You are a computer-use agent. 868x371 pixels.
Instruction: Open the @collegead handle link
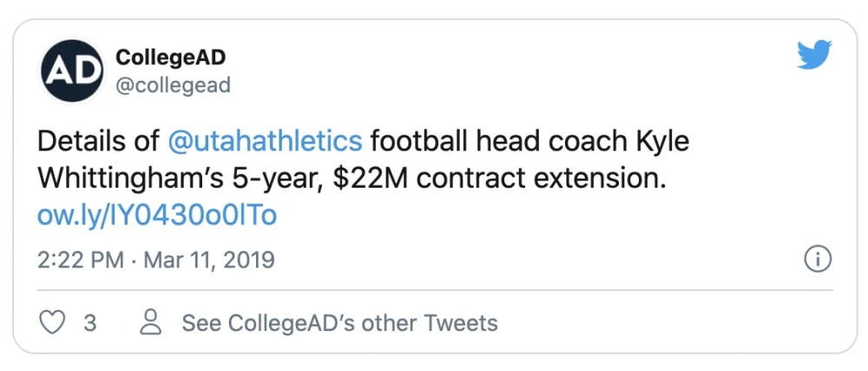point(173,84)
